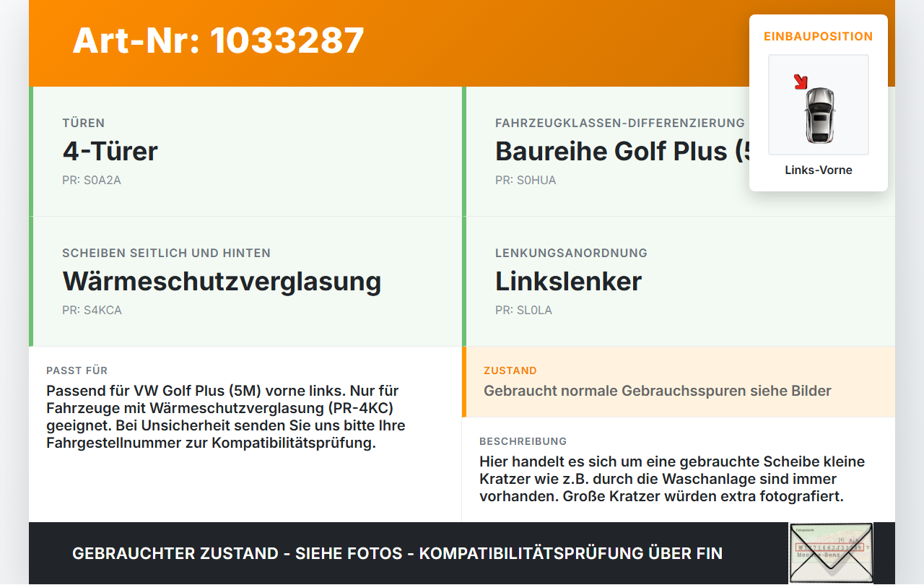Click the Baureihe Golf Plus value
The image size is (924, 585).
coord(622,151)
